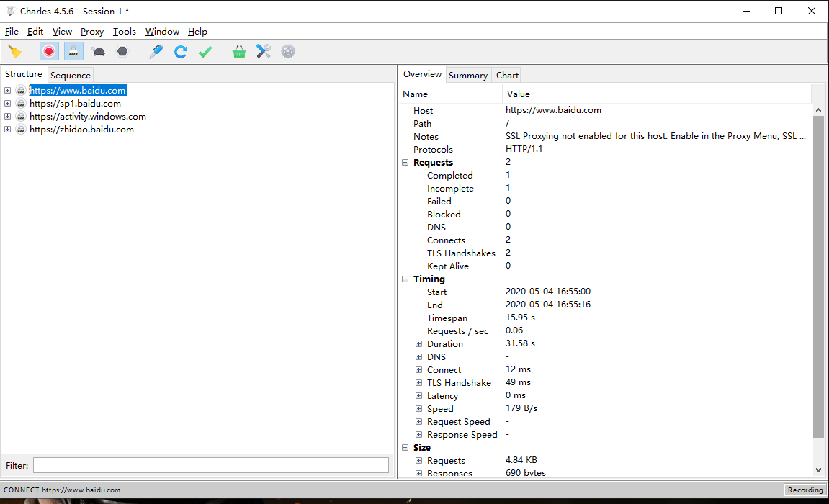Expand the DNS timing row
This screenshot has height=504, width=829.
point(418,356)
